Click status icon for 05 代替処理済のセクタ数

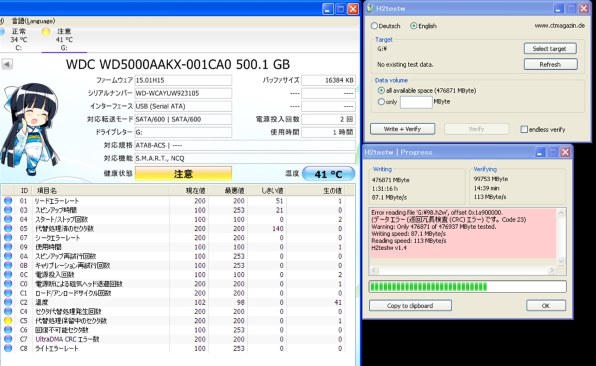click(x=8, y=228)
